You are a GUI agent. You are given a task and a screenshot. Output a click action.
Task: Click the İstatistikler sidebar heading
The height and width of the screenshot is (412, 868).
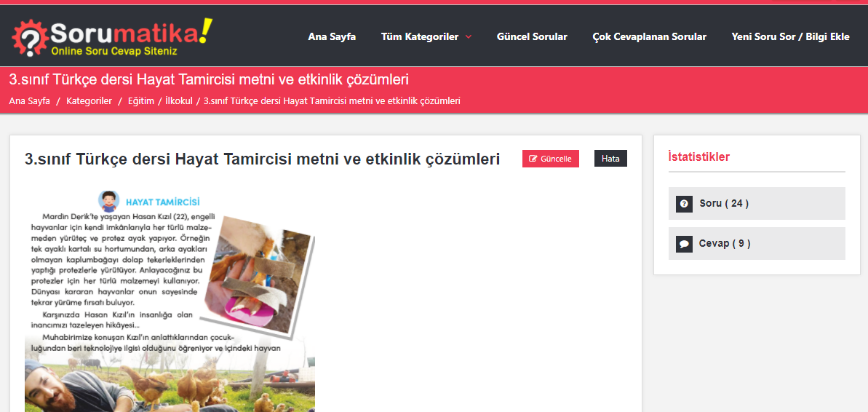point(698,157)
